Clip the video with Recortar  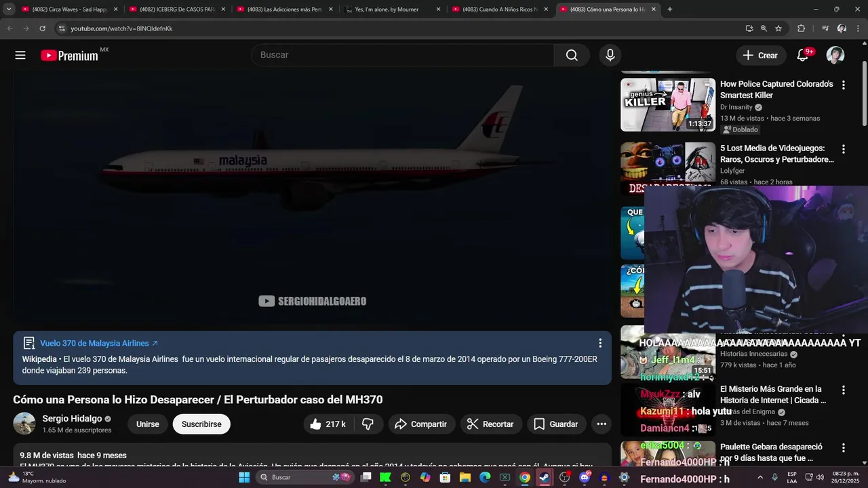[491, 424]
